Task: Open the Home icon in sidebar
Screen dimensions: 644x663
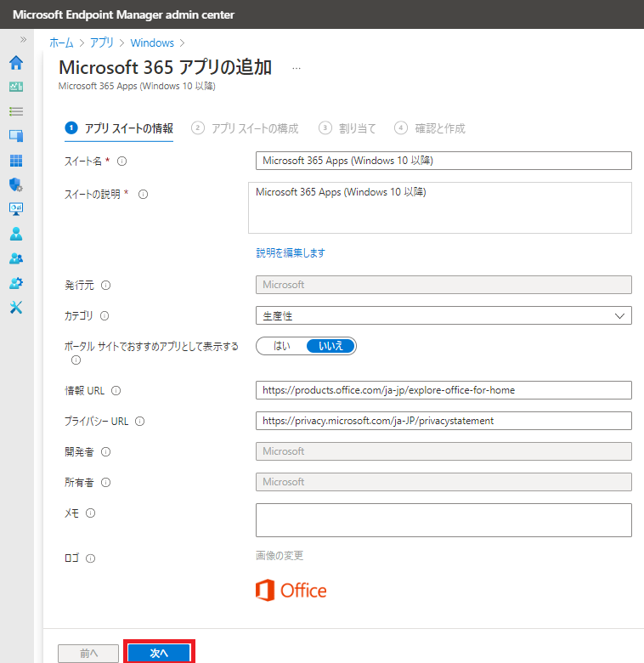Action: click(16, 63)
